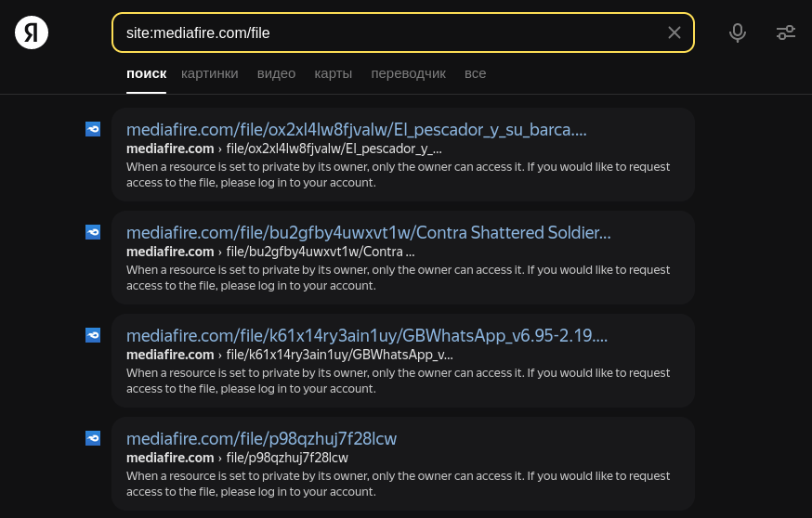Open the GBWhatsApp_v6.95 result title link

(x=367, y=335)
